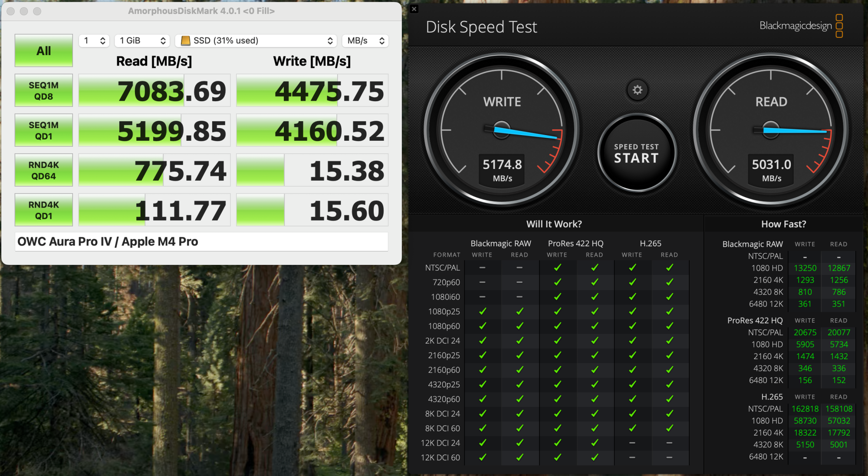Open the Disk Speed Test settings gear

point(637,90)
